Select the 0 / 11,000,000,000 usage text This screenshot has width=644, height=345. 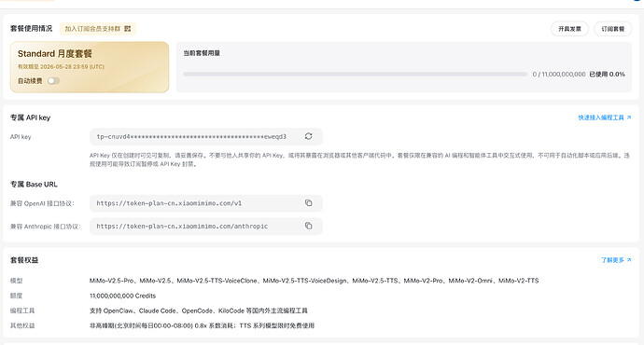(x=559, y=75)
